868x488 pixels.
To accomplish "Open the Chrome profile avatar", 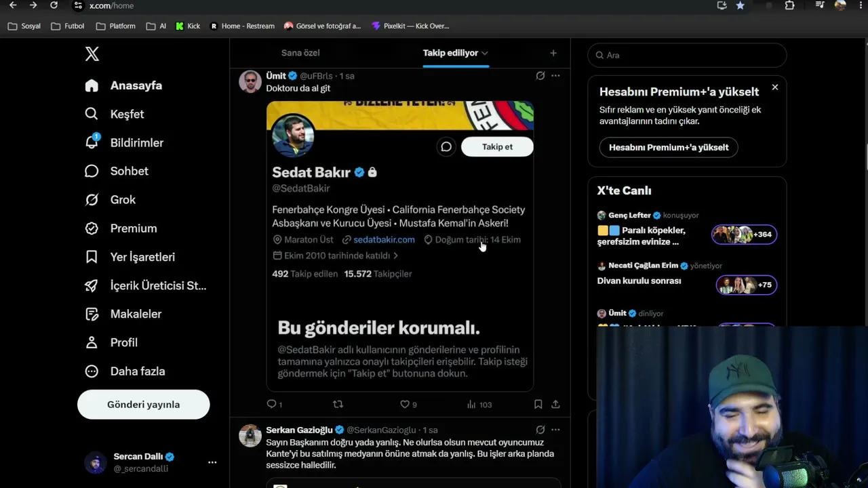I will coord(840,5).
